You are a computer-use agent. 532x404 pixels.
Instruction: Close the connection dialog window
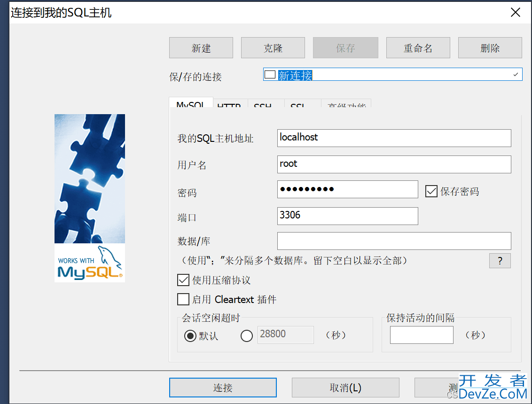pos(516,13)
